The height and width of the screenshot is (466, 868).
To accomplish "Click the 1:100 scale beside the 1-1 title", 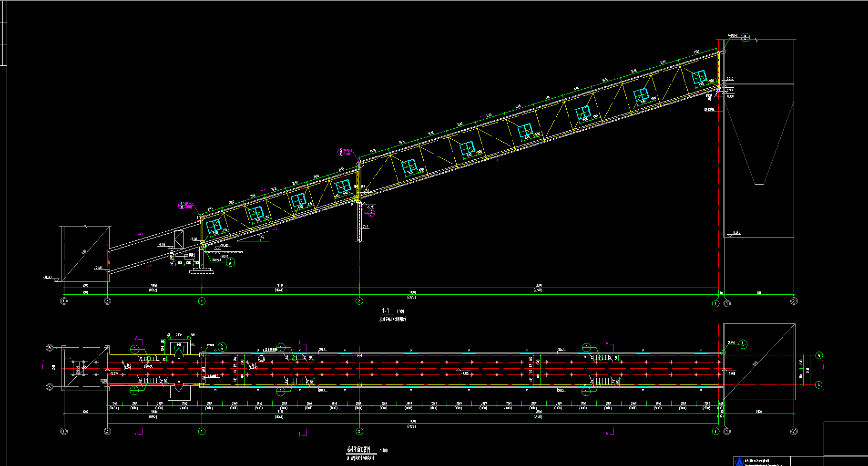I will pyautogui.click(x=400, y=311).
